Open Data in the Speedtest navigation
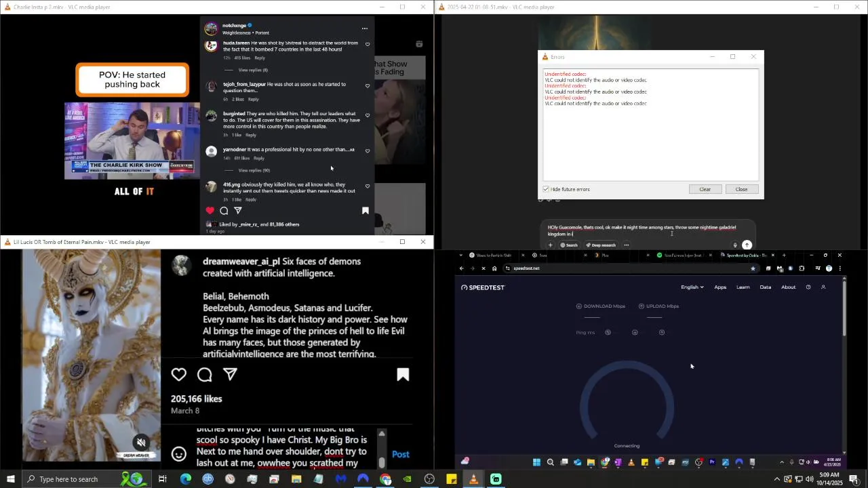 pos(766,287)
